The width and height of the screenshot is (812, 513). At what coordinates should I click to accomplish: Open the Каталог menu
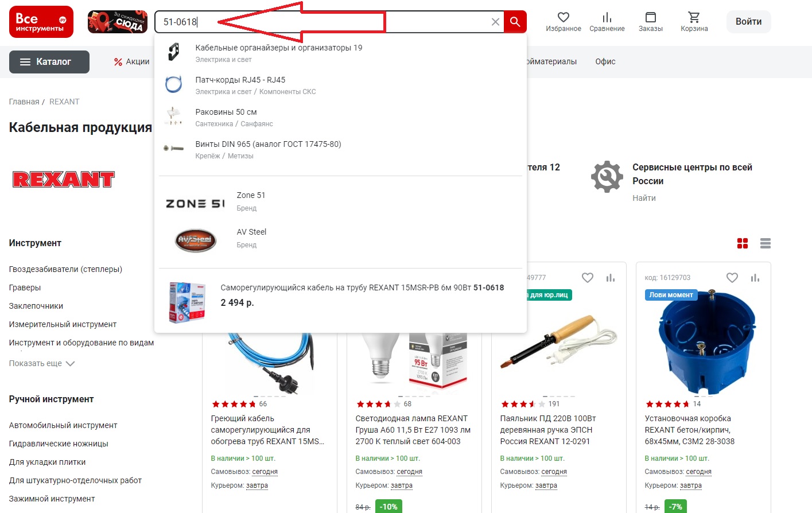[49, 62]
